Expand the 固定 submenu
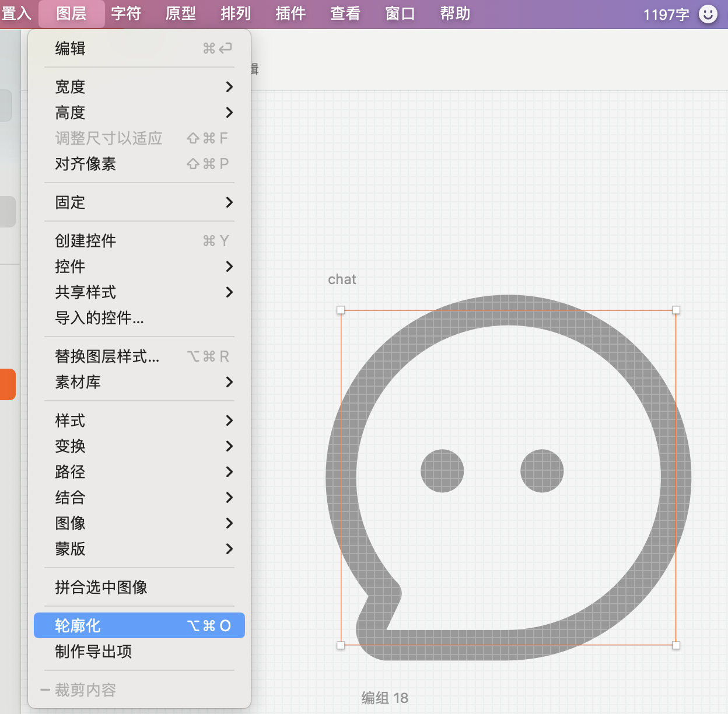 [x=139, y=202]
